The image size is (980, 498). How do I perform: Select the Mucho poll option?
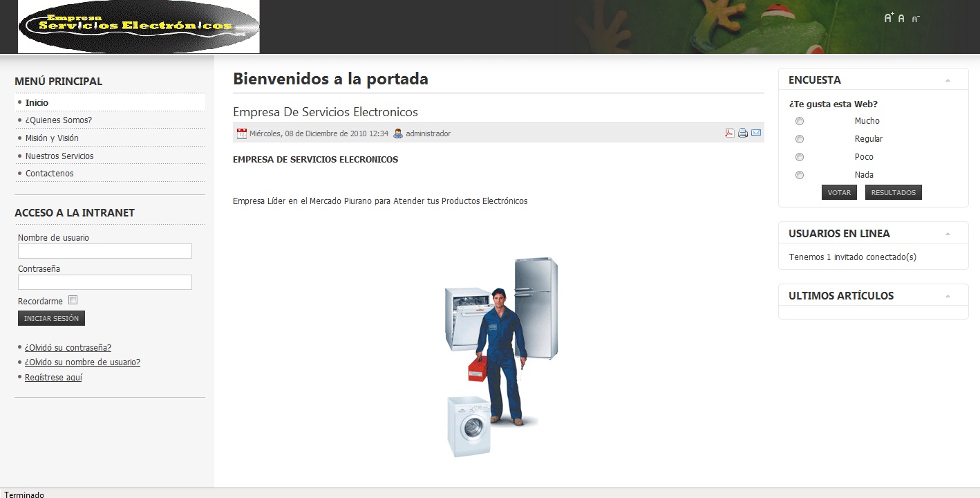pos(800,120)
